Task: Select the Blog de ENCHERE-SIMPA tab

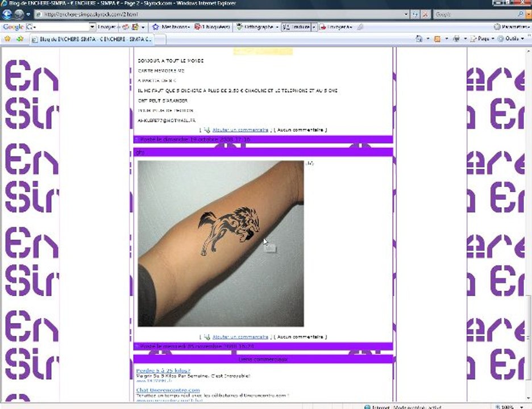Action: [92, 39]
